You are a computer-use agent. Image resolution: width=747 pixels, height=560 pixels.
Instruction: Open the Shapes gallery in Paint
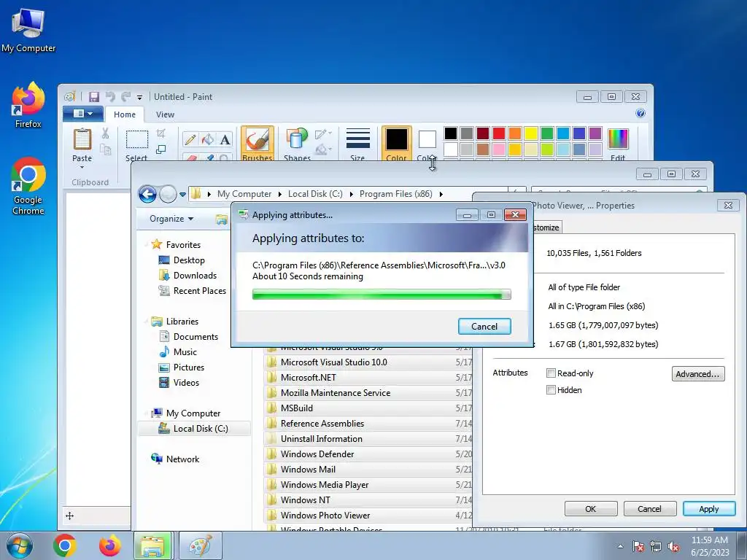297,144
